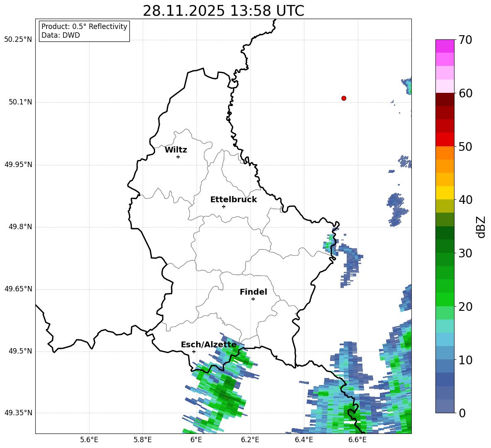Viewport: 491px width, 448px height.
Task: Click the Findel city label
Action: 253,292
